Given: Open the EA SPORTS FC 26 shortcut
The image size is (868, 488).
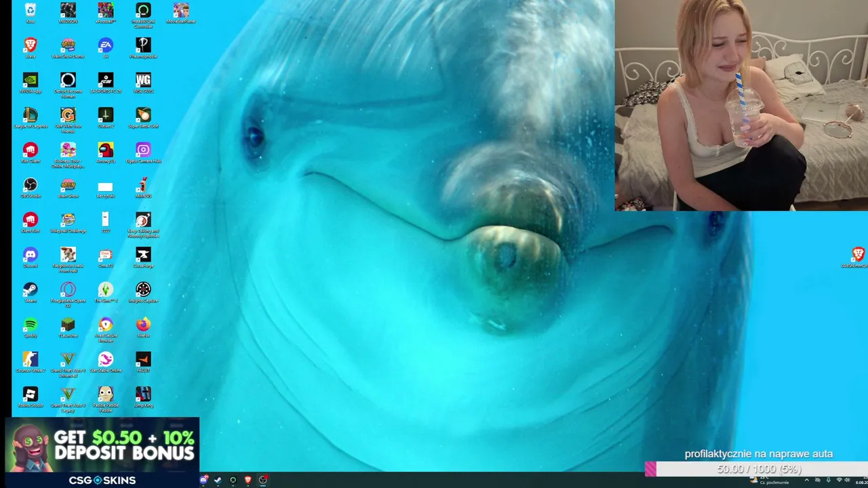Looking at the screenshot, I should (105, 83).
